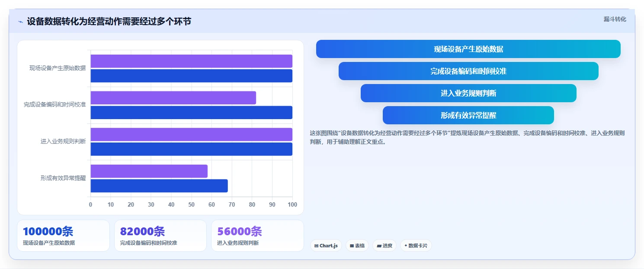Click funnel step 完成设备编码和时间校准
This screenshot has width=644, height=269.
(468, 71)
